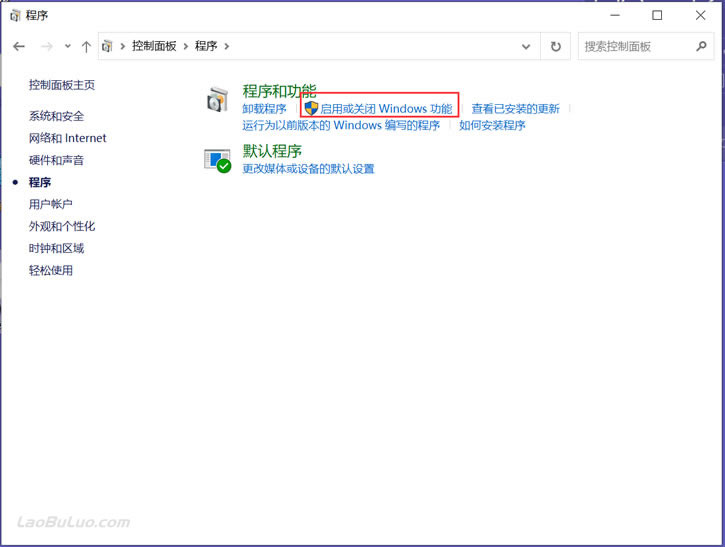Click the Default Programs icon

[x=217, y=160]
